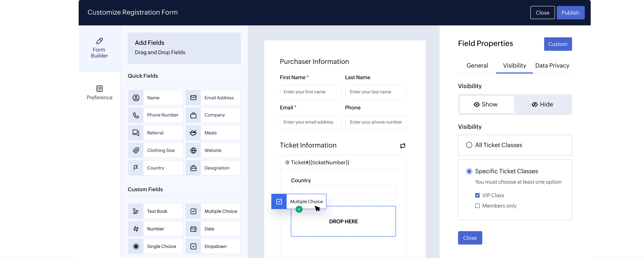Open the Preference list icon

coord(100,89)
